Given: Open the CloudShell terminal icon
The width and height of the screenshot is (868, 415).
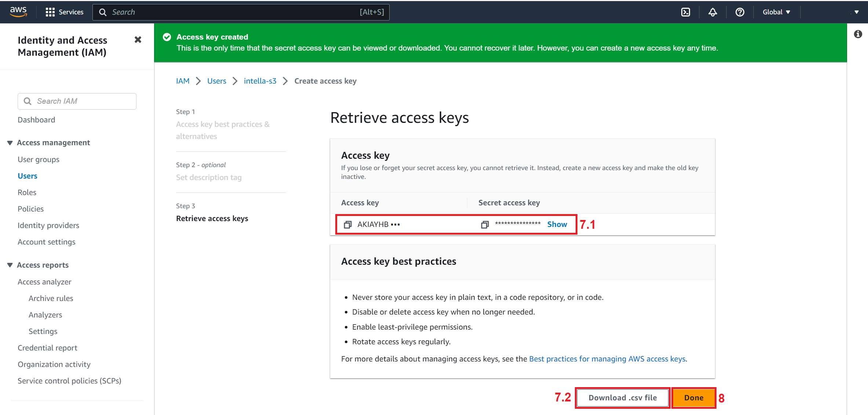Looking at the screenshot, I should pos(685,12).
